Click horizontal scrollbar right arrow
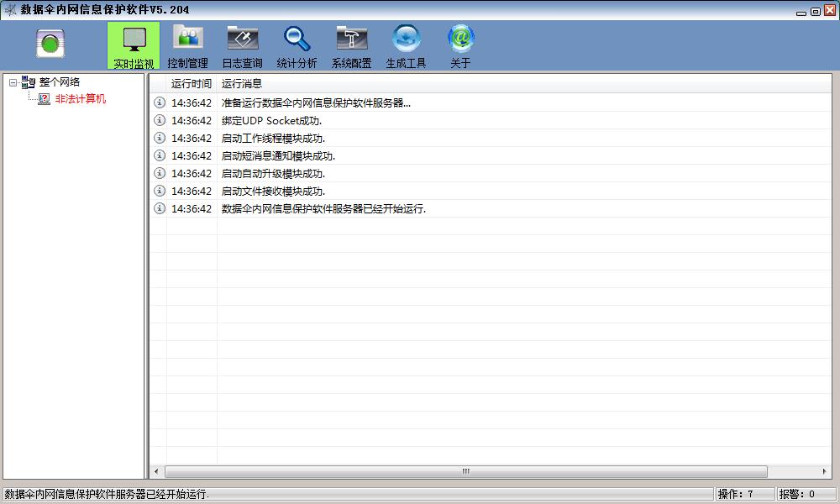 825,471
